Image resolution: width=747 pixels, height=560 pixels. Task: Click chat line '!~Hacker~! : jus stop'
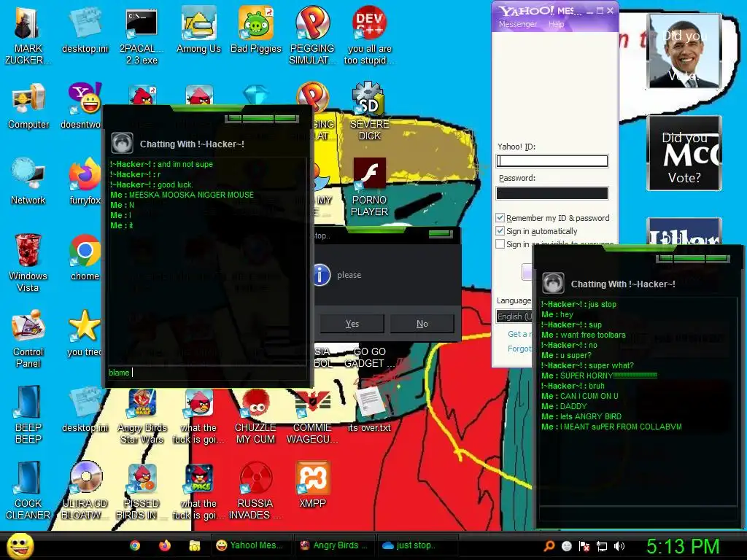click(578, 304)
